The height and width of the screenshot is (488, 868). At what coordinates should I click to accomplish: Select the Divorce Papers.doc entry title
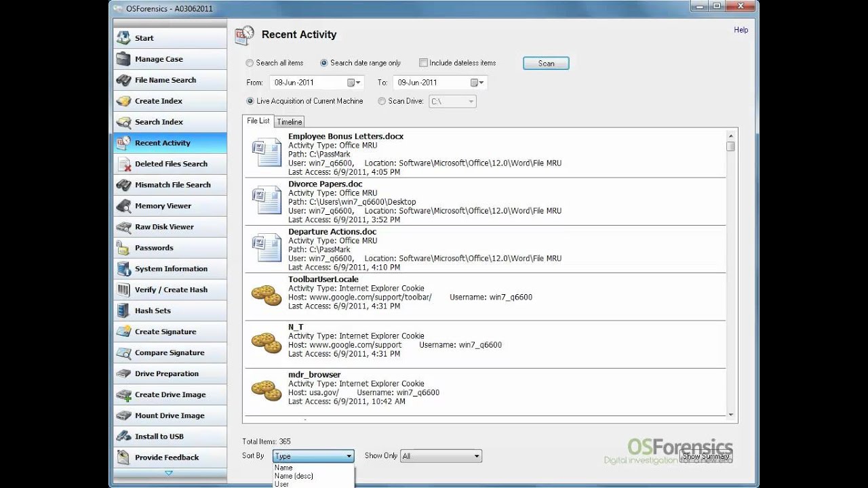(325, 184)
